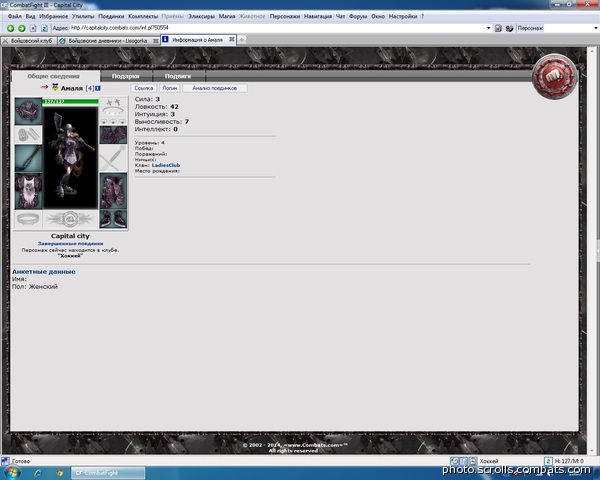
Task: Go back with the green back arrow
Action: coord(10,28)
